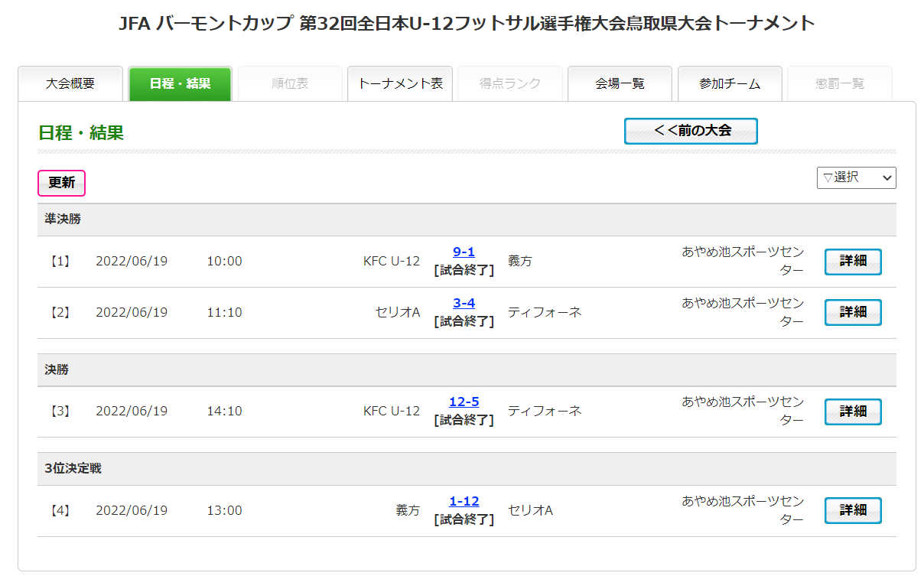
Task: Click the JFA バーモントカップ tournament title
Action: pos(467,24)
